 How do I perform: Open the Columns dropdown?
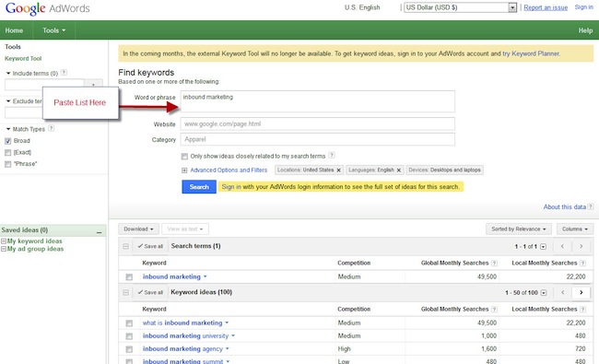(x=575, y=229)
